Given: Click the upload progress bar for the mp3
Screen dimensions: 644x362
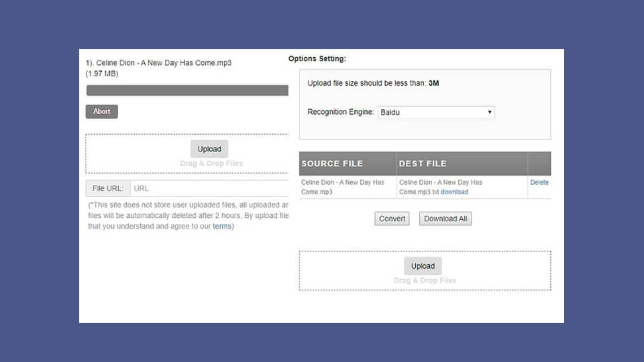Looking at the screenshot, I should pos(187,90).
